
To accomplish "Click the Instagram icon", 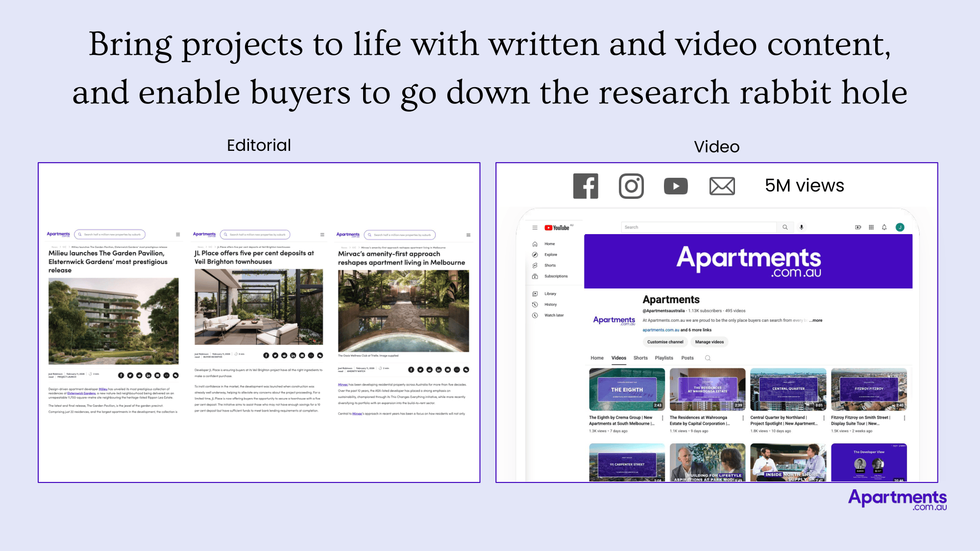I will coord(631,186).
